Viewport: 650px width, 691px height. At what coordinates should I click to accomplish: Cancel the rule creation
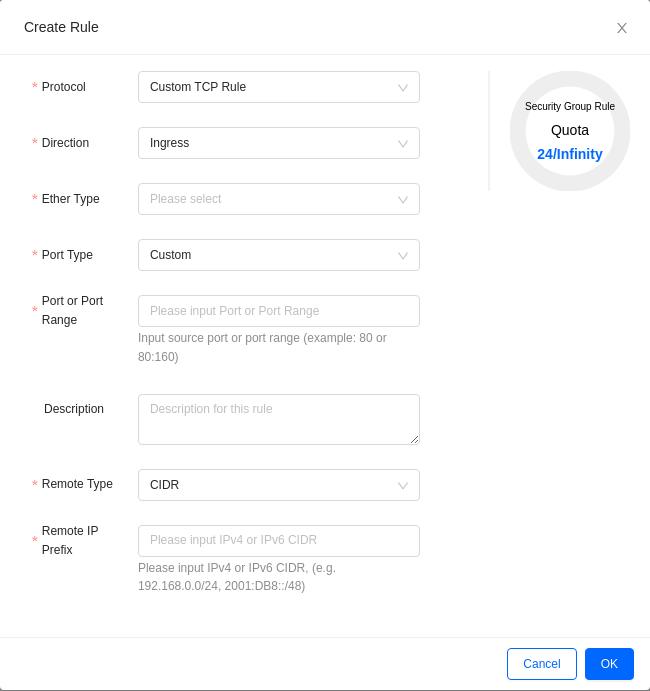point(542,664)
